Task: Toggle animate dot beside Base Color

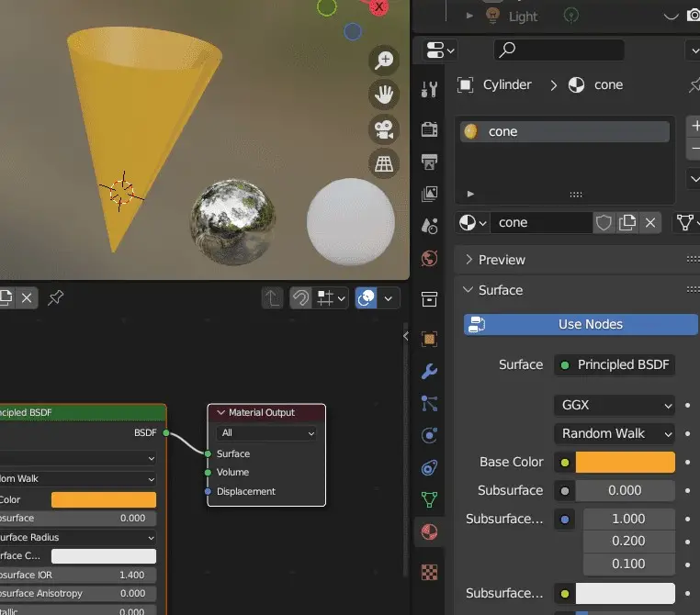Action: tap(687, 462)
